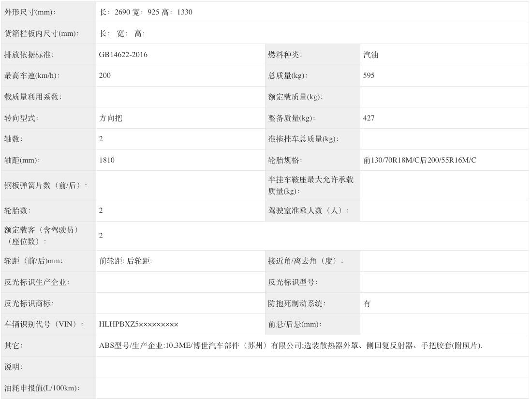Screen dimensions: 532x403
Task: Click the 其它 label
Action: pyautogui.click(x=14, y=345)
